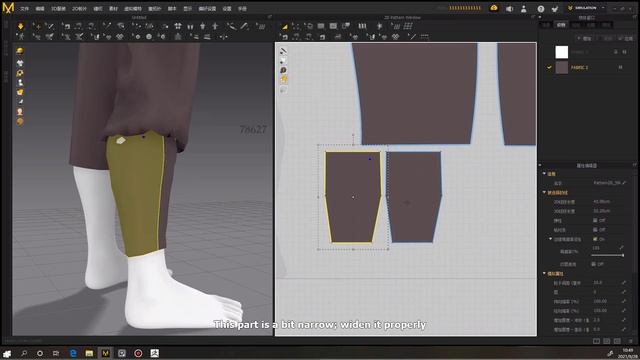Viewport: 640px width, 360px height.
Task: Toggle the Off checkbox below the slider
Action: click(593, 264)
